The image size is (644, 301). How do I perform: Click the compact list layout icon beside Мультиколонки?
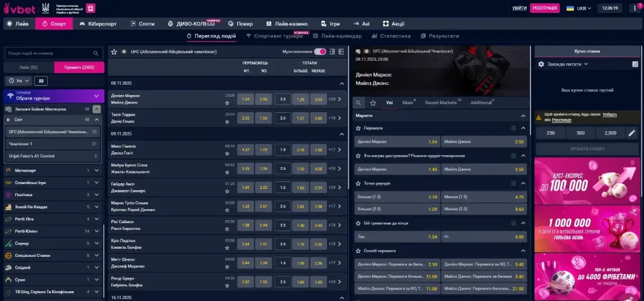pos(332,51)
